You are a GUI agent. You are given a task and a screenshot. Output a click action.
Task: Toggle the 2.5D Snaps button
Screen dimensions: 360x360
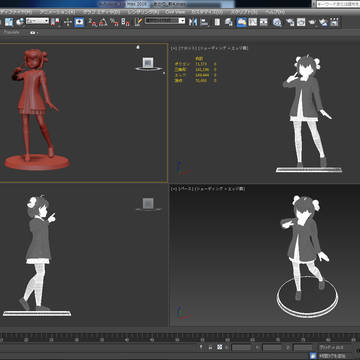coord(93,22)
